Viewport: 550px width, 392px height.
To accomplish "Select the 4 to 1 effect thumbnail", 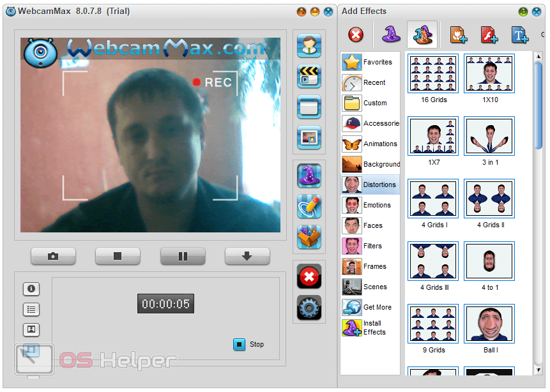I will (489, 261).
